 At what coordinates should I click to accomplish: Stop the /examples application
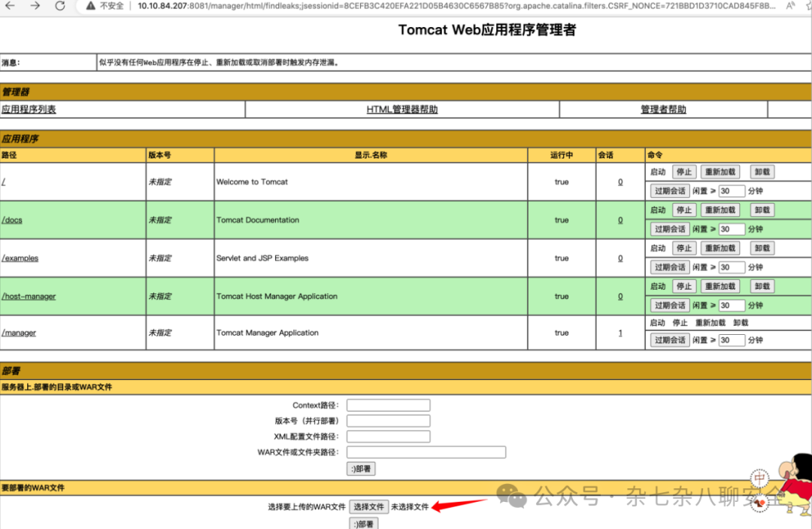tap(683, 248)
